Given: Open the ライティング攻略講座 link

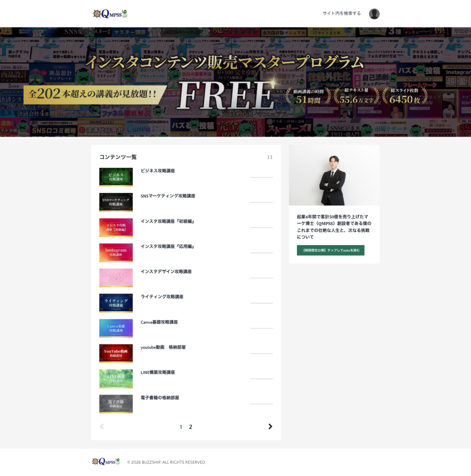Looking at the screenshot, I should point(162,297).
